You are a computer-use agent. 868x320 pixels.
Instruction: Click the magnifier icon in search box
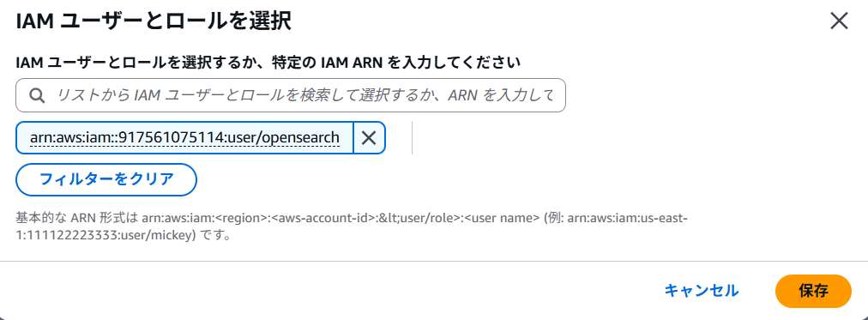(37, 96)
